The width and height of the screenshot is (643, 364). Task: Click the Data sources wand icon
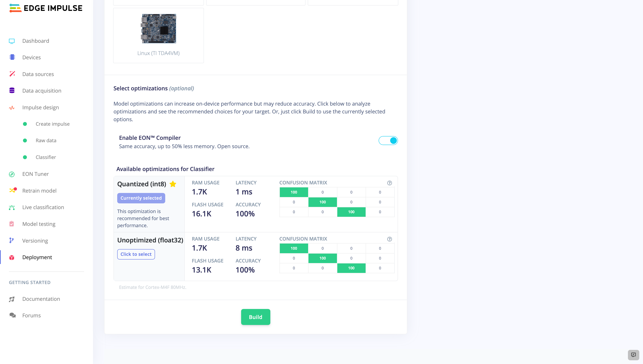(x=12, y=74)
